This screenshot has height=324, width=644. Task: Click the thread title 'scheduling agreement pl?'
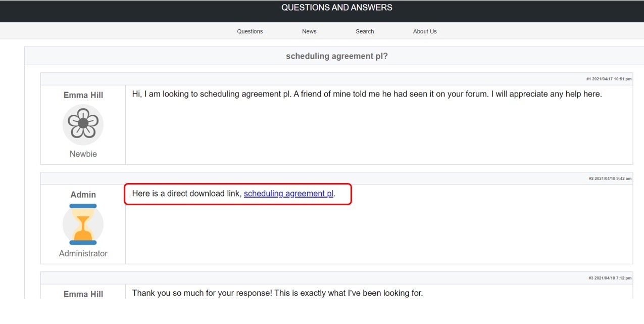336,56
